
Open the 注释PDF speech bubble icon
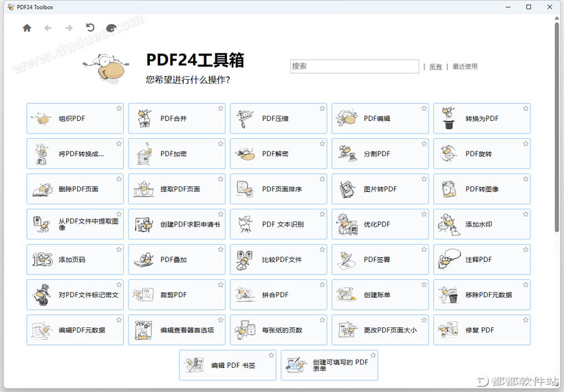click(449, 259)
